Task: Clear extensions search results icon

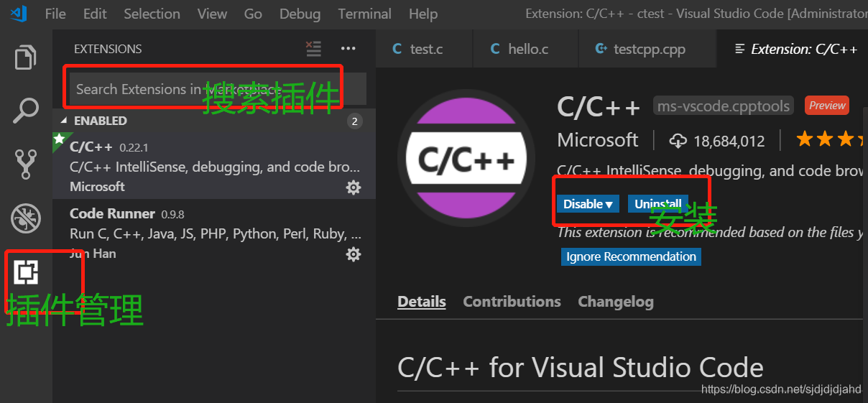Action: pos(313,49)
